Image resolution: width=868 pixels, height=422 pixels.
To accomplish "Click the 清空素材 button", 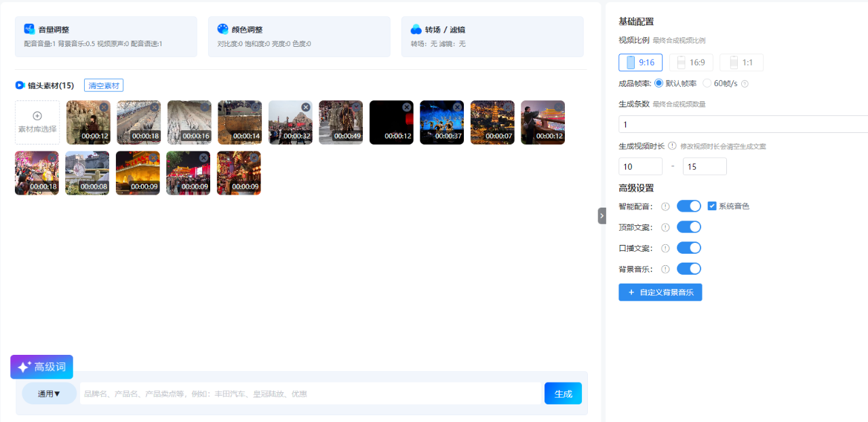I will [x=104, y=85].
